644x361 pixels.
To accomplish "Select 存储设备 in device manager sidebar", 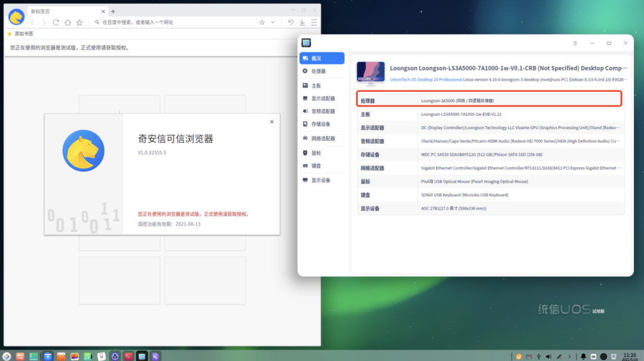I will [322, 124].
